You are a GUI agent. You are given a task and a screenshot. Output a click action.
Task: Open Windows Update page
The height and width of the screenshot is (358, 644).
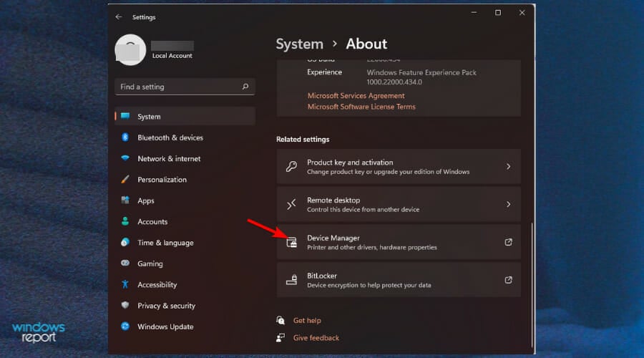pyautogui.click(x=185, y=326)
